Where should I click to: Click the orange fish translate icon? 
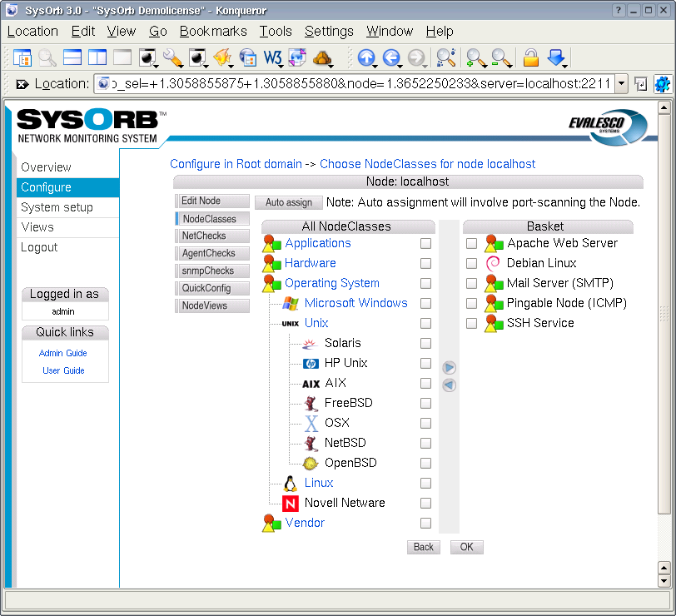pos(223,57)
